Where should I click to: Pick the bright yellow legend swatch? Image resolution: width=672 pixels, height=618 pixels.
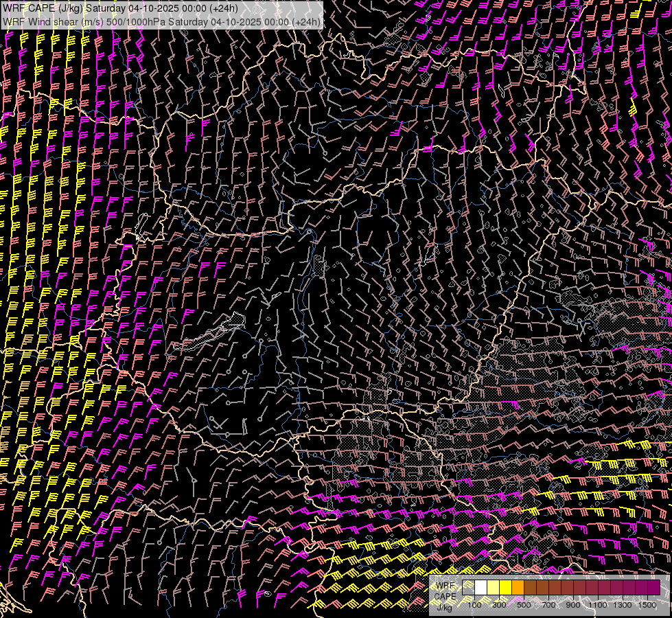coord(505,588)
